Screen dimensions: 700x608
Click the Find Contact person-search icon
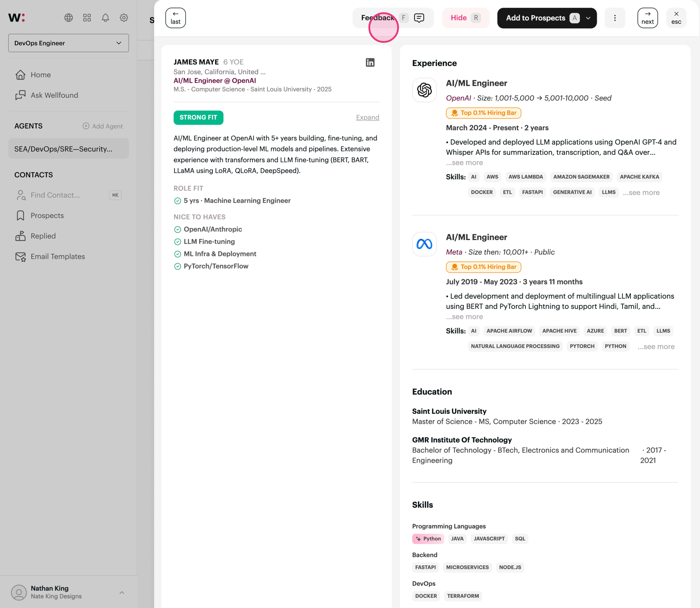coord(21,195)
